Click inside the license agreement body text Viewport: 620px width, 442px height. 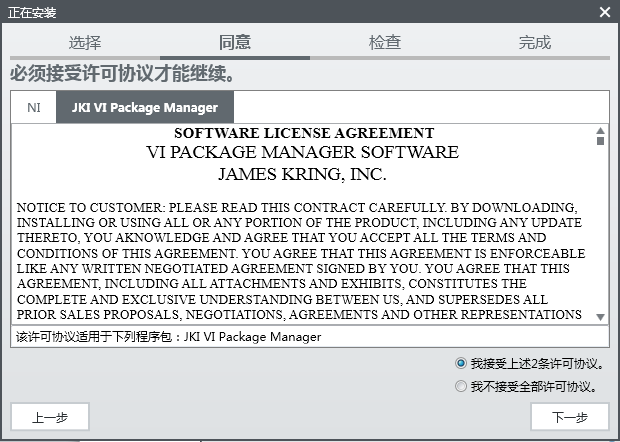(300, 260)
